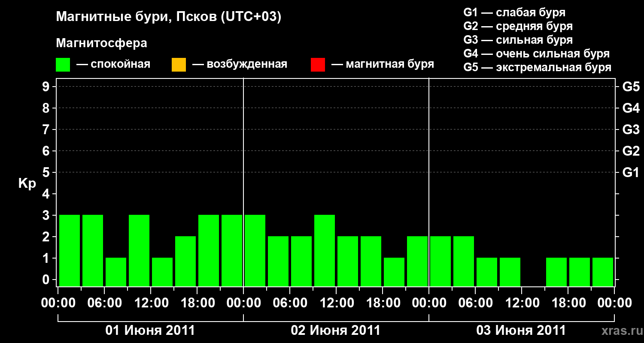
Task: Click the 'Магнитосфера' heading
Action: [102, 43]
